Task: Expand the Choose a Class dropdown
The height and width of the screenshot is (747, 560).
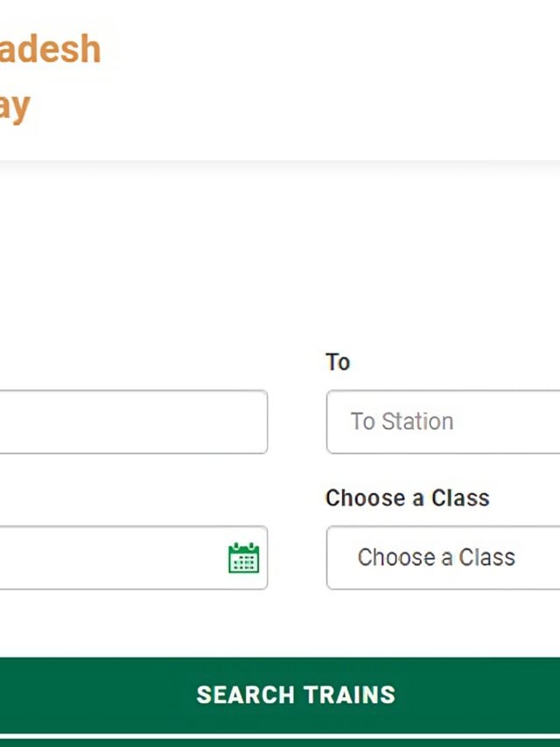Action: click(x=443, y=557)
